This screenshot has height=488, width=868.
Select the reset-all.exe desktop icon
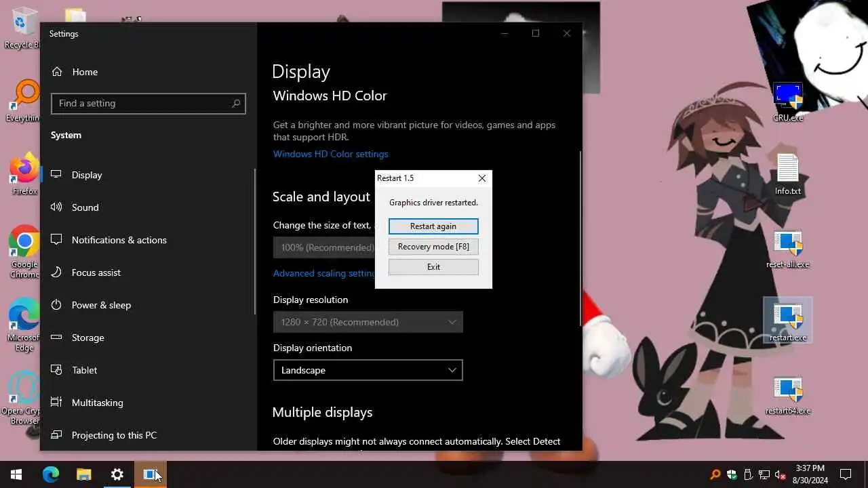pos(788,249)
